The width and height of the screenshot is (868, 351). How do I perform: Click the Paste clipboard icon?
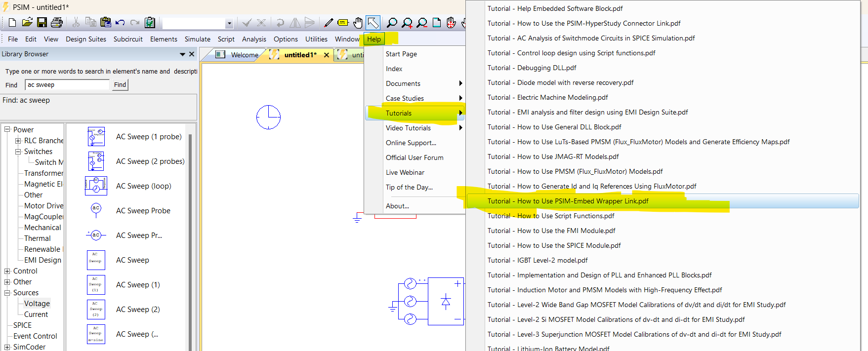coord(105,23)
